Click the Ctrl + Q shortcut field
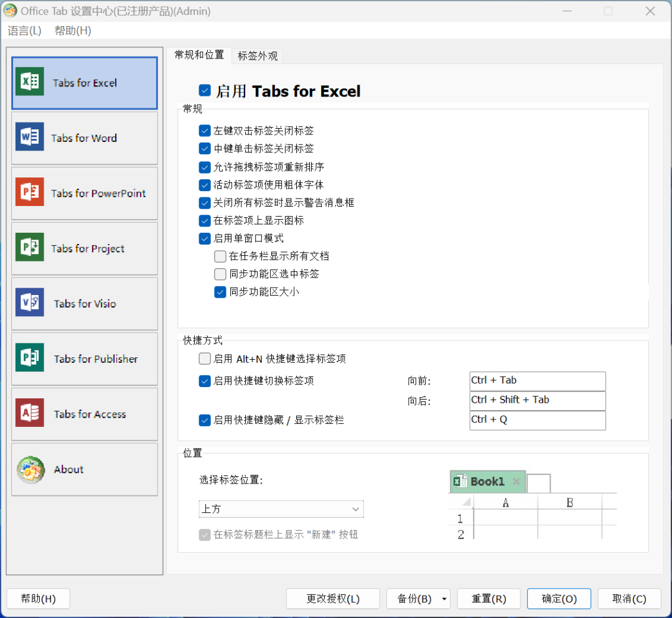 pyautogui.click(x=538, y=421)
